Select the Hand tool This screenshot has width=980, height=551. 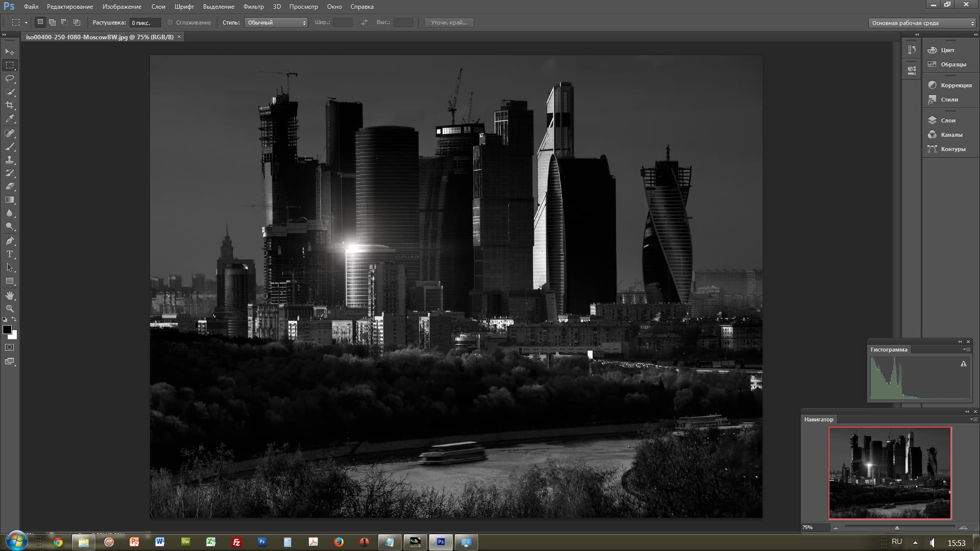click(10, 295)
